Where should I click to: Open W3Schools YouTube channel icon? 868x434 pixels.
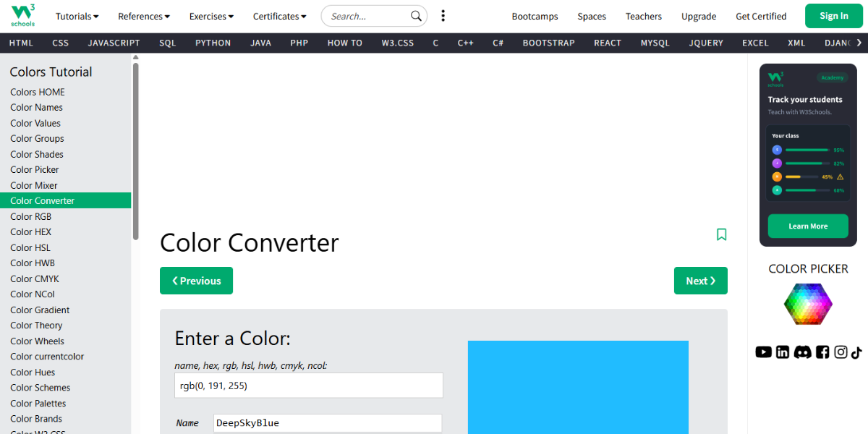coord(763,352)
